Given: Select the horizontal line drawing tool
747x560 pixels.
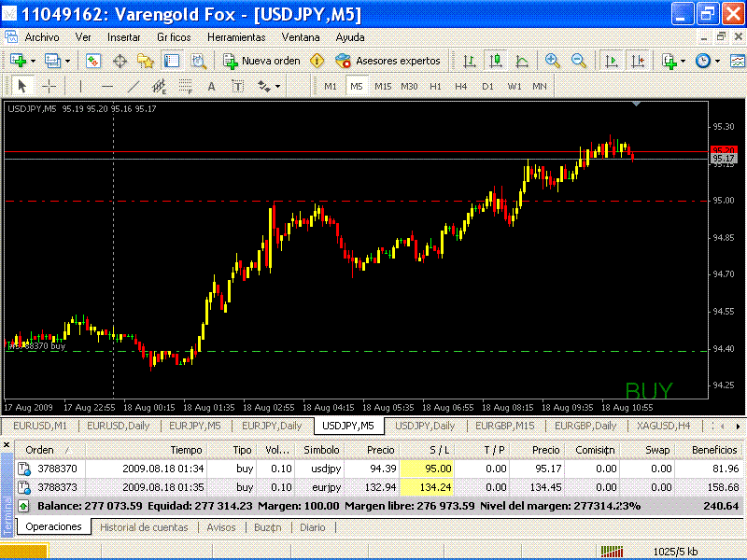Looking at the screenshot, I should click(107, 86).
